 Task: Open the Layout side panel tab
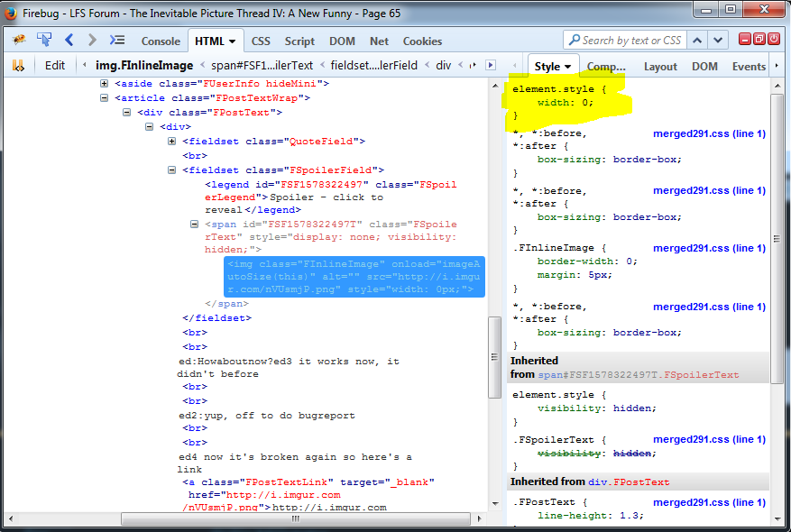click(x=660, y=67)
